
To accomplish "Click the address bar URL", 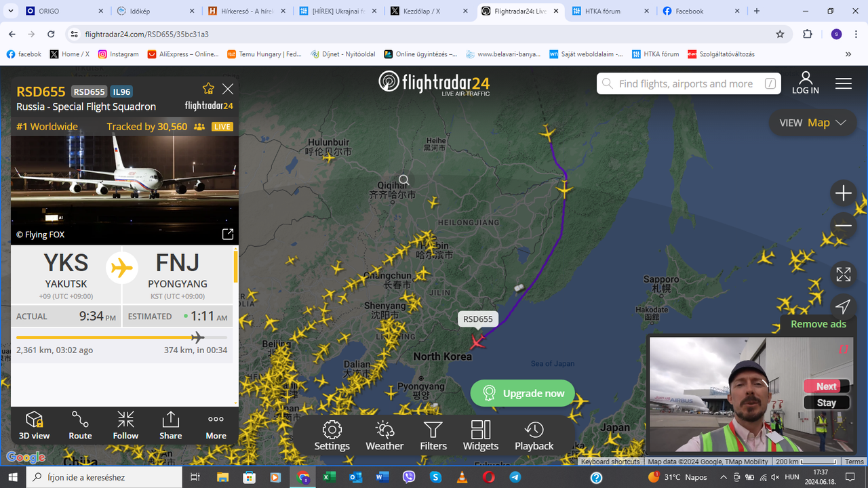I will [146, 34].
